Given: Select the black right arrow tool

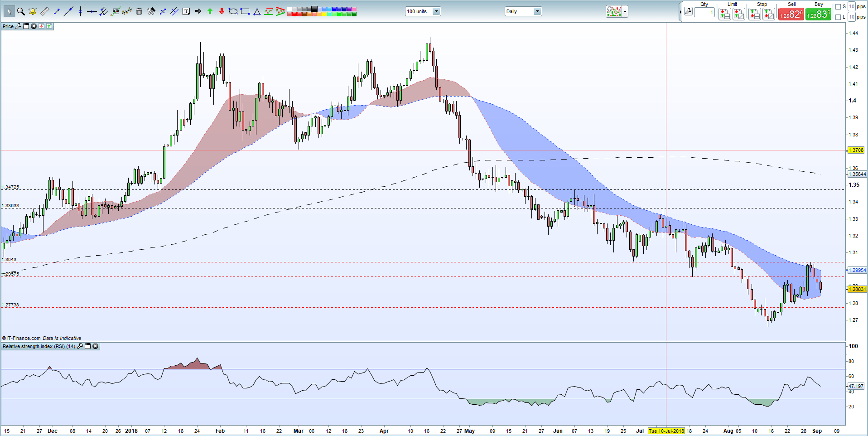Looking at the screenshot, I should pyautogui.click(x=198, y=11).
